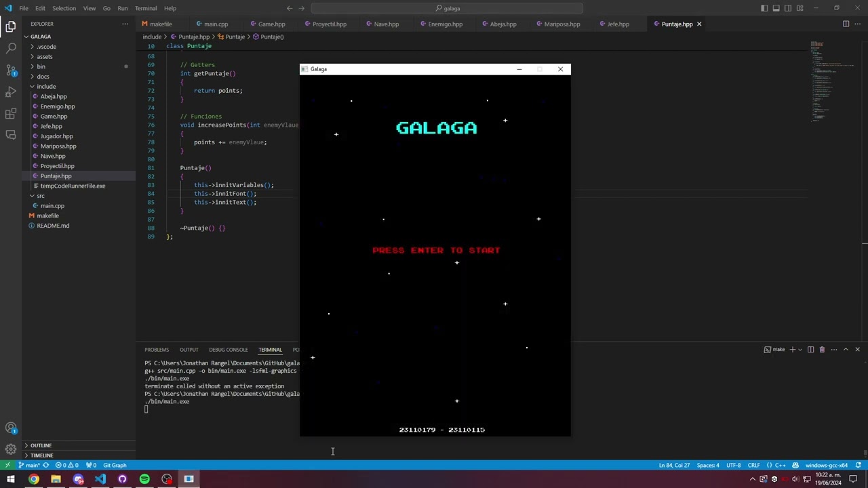This screenshot has width=868, height=488.
Task: Switch to the DEBUG CONSOLE tab
Action: [x=229, y=350]
